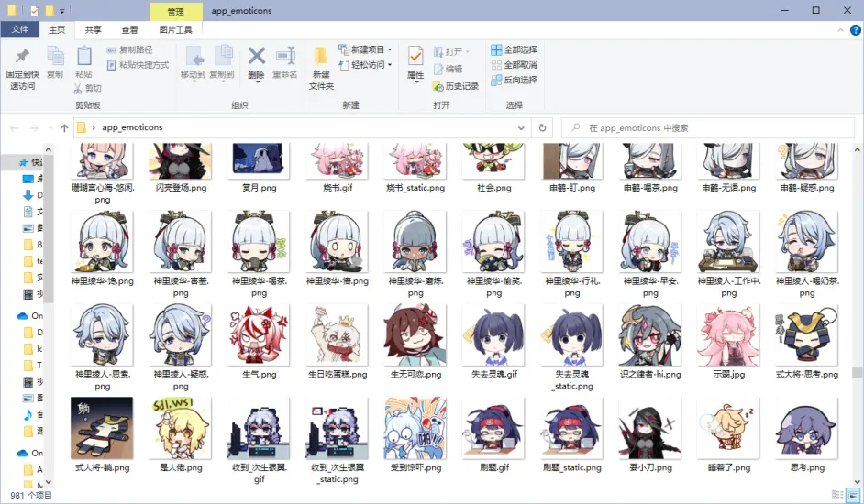Go up one folder level
The image size is (864, 504).
tap(64, 127)
